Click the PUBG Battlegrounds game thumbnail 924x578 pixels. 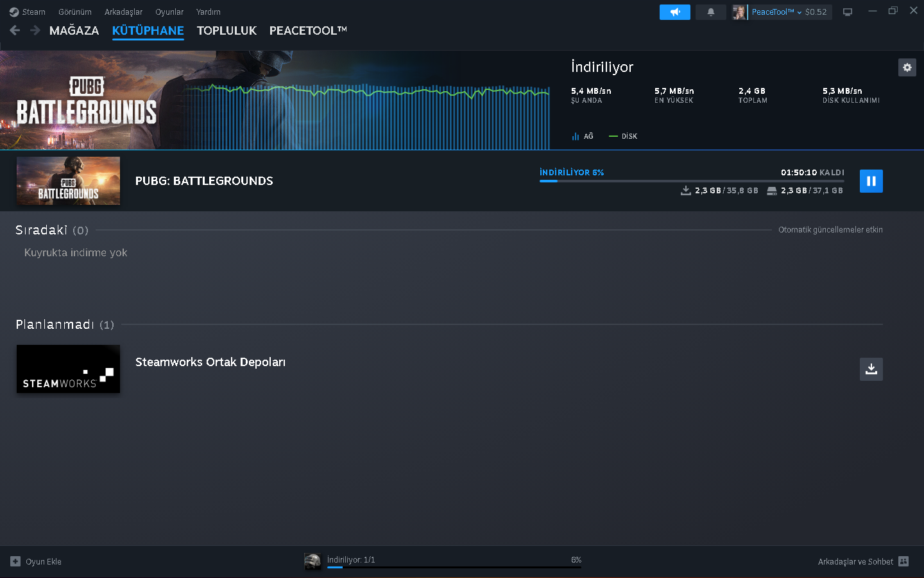pyautogui.click(x=68, y=181)
